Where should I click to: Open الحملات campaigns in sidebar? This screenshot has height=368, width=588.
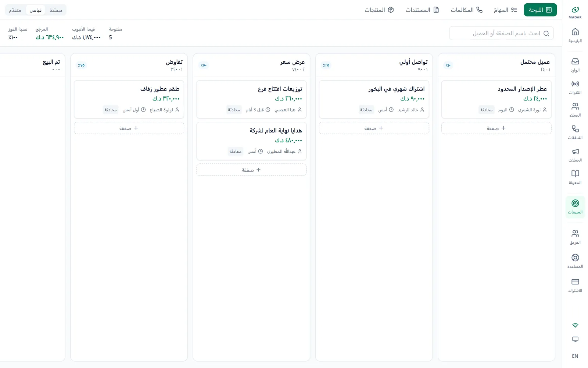tap(575, 155)
